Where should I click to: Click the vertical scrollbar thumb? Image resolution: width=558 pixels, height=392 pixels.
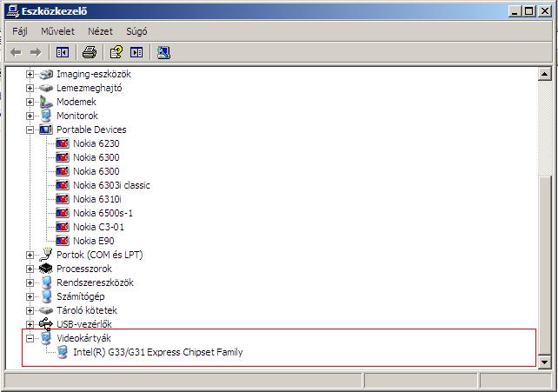coord(544,266)
